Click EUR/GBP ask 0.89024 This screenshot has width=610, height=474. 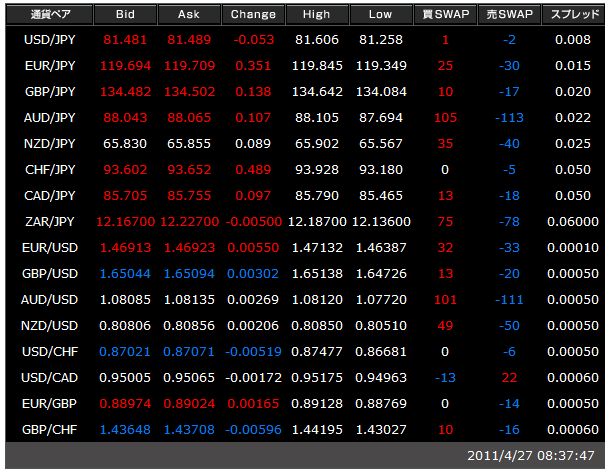click(189, 404)
